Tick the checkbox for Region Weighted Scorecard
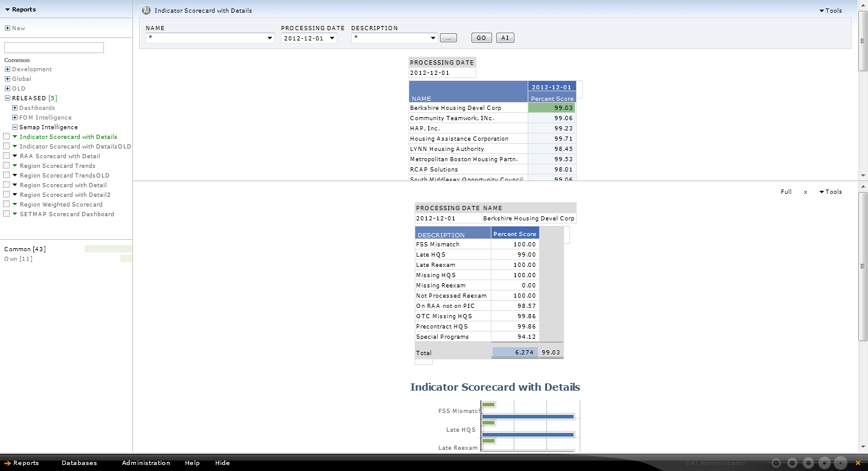 [x=6, y=204]
